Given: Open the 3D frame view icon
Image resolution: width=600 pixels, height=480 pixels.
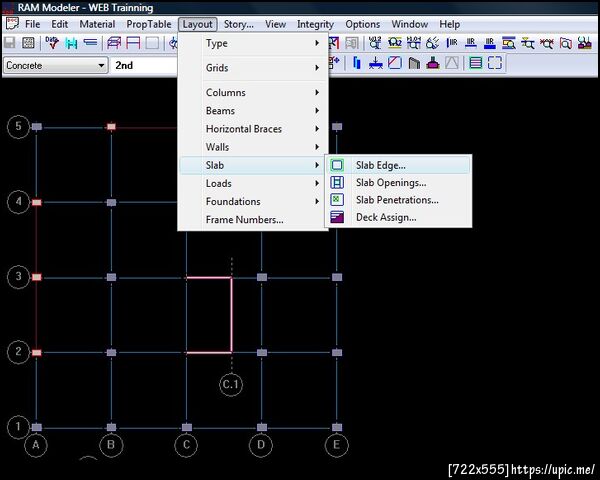Looking at the screenshot, I should pos(114,43).
